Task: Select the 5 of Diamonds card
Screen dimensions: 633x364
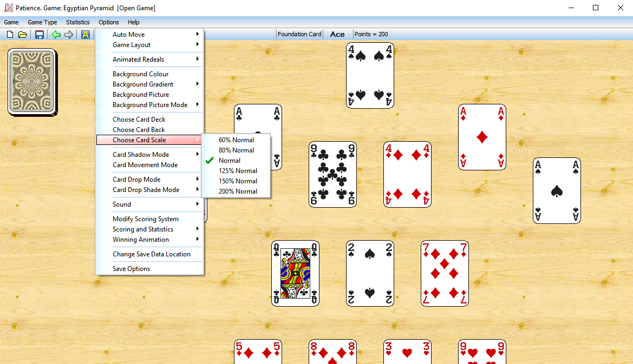Action: [258, 352]
